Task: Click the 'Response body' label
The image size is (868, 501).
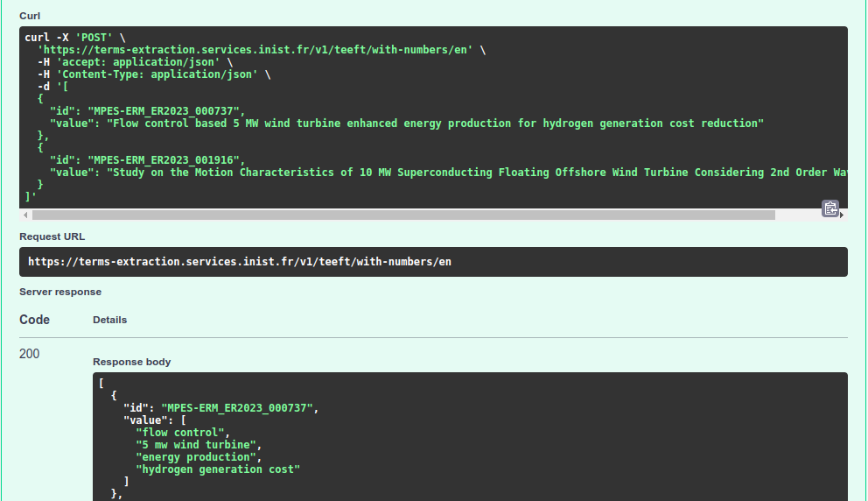Action: [131, 362]
